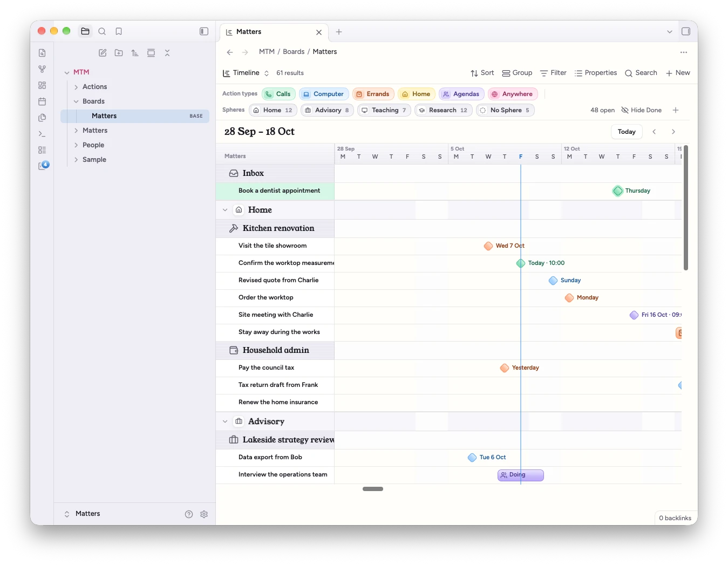The image size is (728, 565).
Task: Open the tab list dropdown chevron
Action: click(670, 32)
